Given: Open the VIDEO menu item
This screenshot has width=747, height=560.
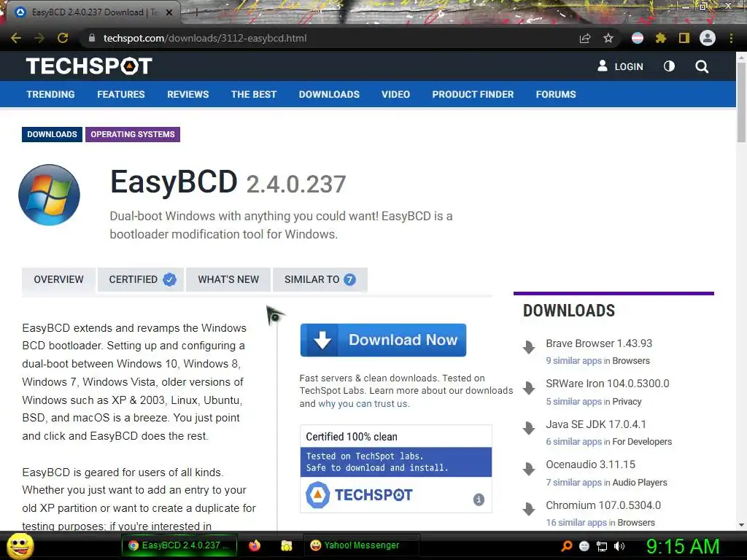Looking at the screenshot, I should pyautogui.click(x=395, y=94).
